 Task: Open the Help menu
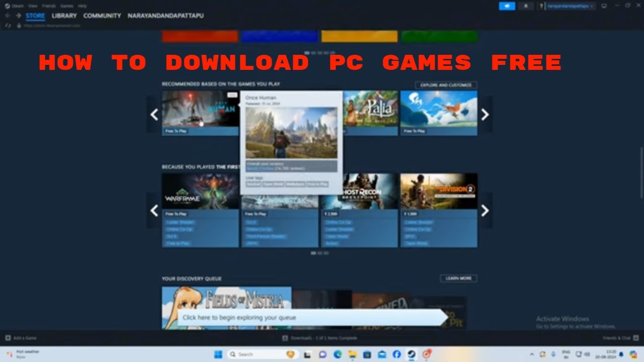(82, 6)
